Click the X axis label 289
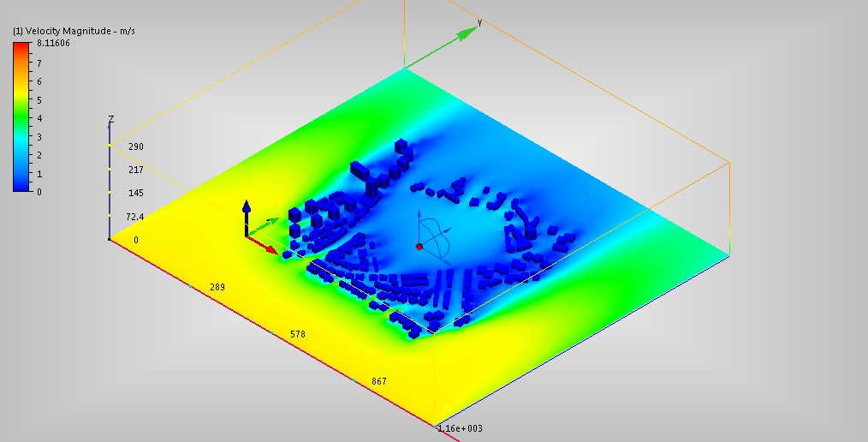 point(217,287)
